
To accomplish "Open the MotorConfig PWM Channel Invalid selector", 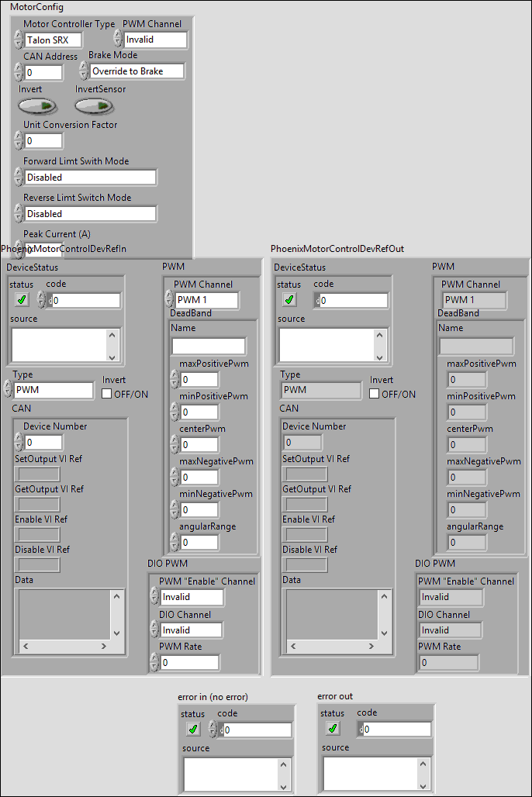I will (x=156, y=40).
